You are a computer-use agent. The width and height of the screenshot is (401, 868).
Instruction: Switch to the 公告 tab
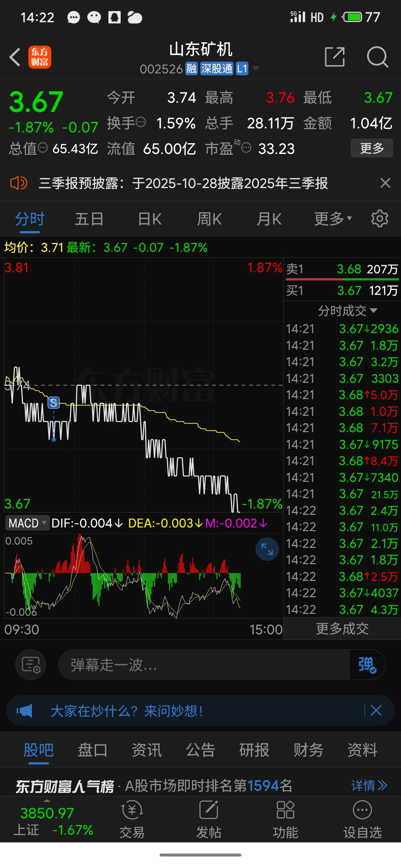tap(200, 750)
